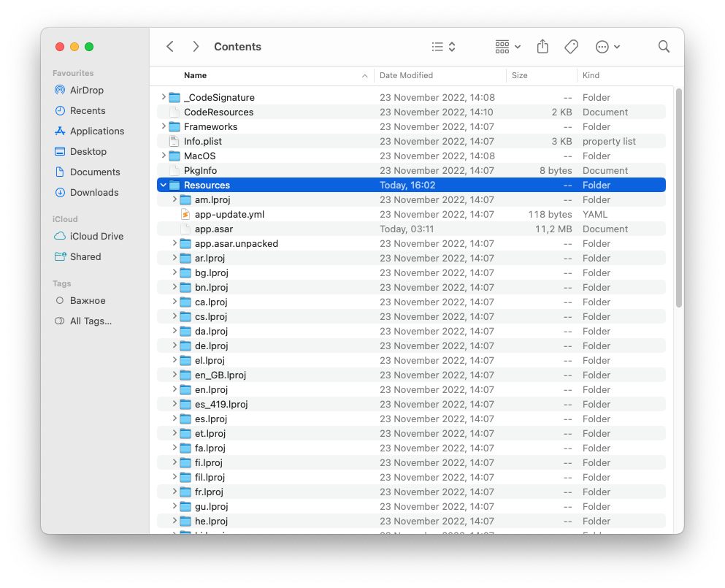
Task: Expand the _CodeSignature folder
Action: pos(164,97)
